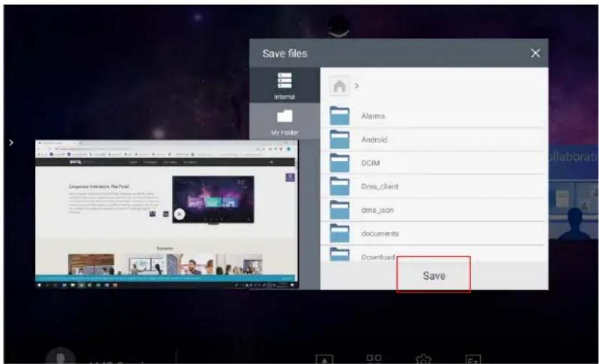Expand the side panel arrow on left edge

tap(11, 143)
